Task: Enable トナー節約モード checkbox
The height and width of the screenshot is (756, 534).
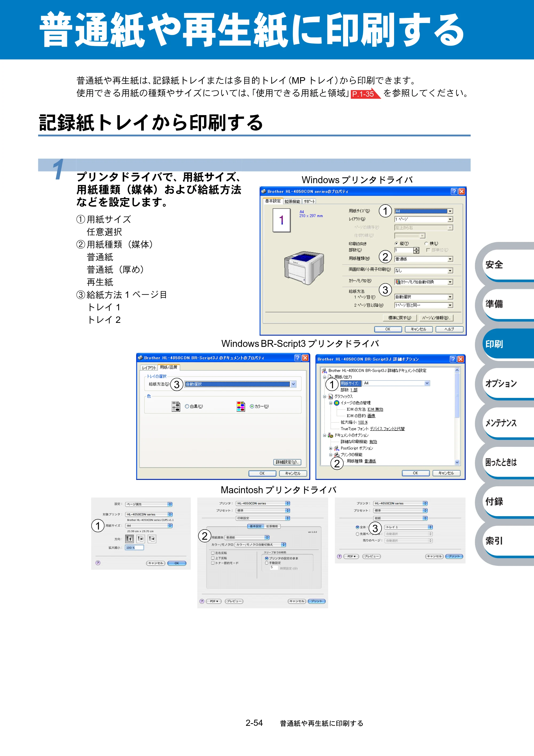Action: [213, 563]
